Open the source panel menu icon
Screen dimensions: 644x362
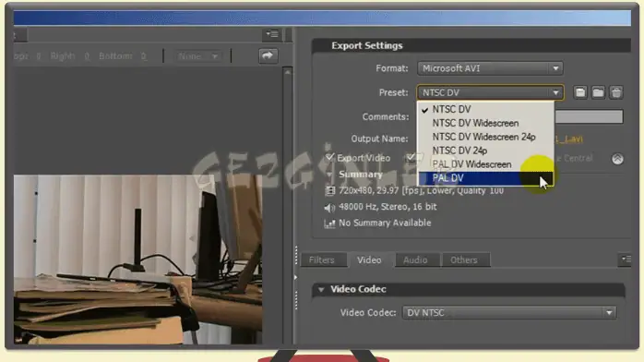pos(272,34)
